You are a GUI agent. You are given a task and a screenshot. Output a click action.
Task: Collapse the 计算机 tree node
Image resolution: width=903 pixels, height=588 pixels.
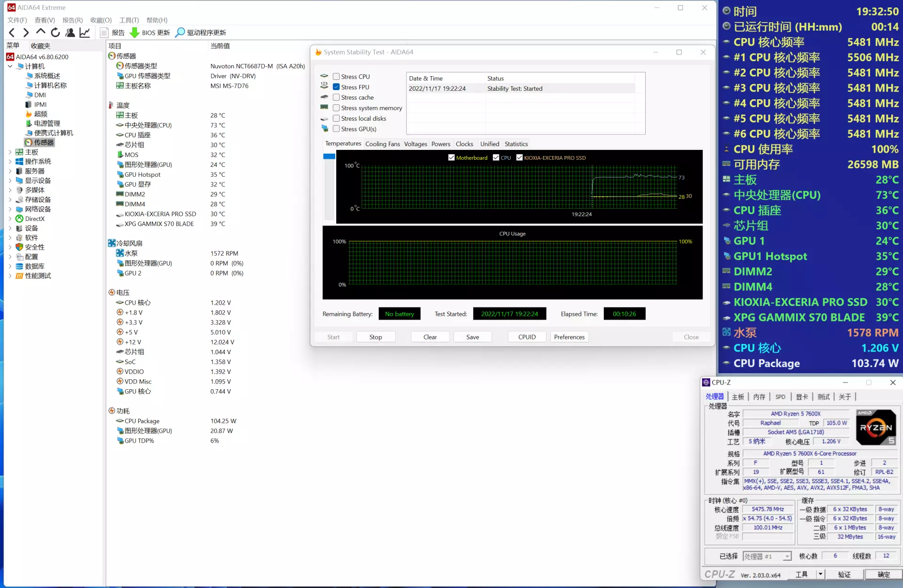(x=10, y=66)
